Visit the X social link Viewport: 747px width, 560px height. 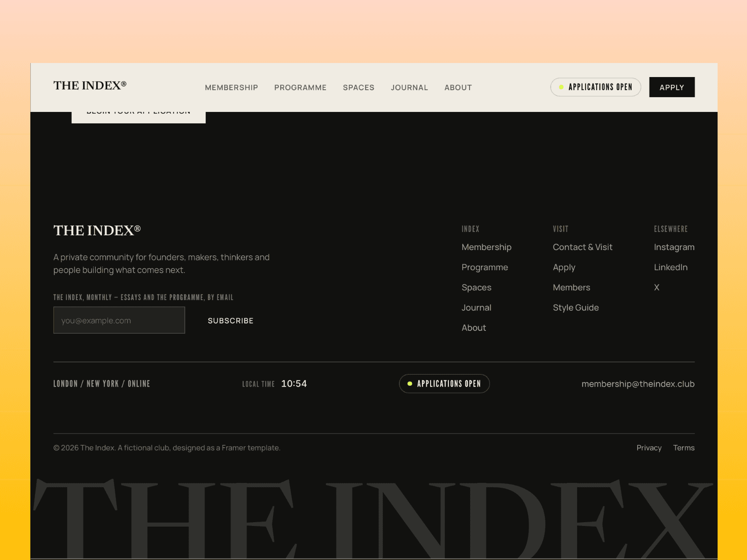657,287
